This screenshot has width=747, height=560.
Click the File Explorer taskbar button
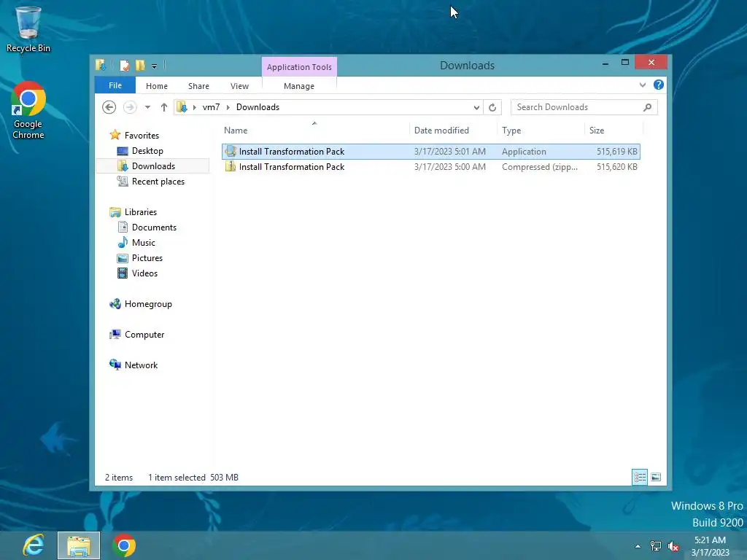[79, 545]
